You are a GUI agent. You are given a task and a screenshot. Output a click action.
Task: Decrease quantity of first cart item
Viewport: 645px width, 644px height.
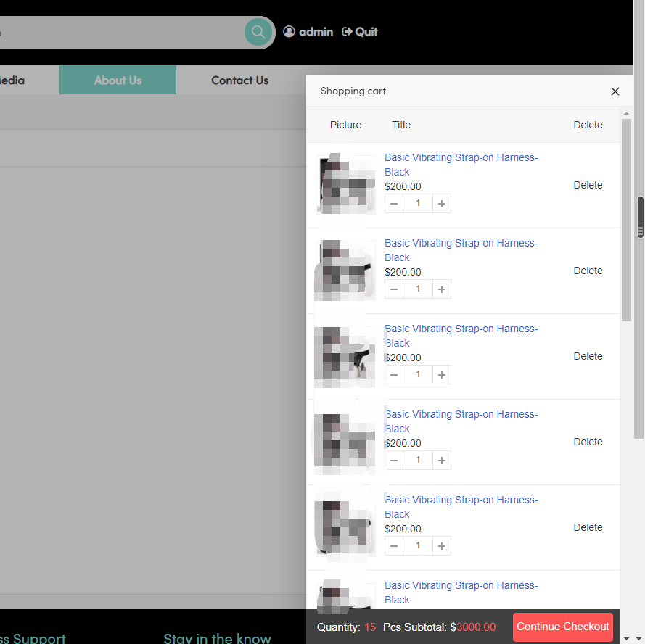(394, 204)
